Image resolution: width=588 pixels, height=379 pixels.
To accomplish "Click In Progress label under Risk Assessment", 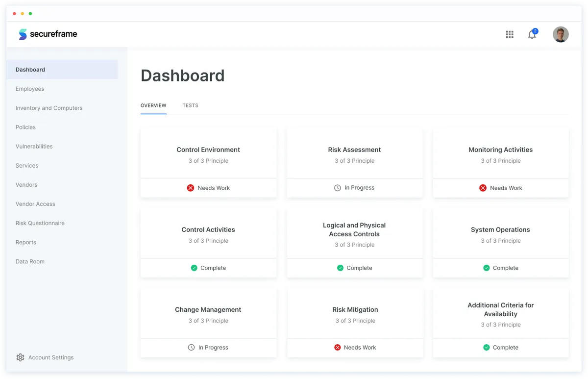I will coord(359,188).
